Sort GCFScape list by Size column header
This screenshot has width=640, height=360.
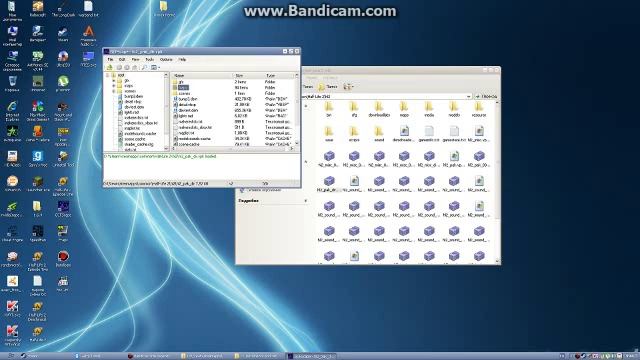249,76
